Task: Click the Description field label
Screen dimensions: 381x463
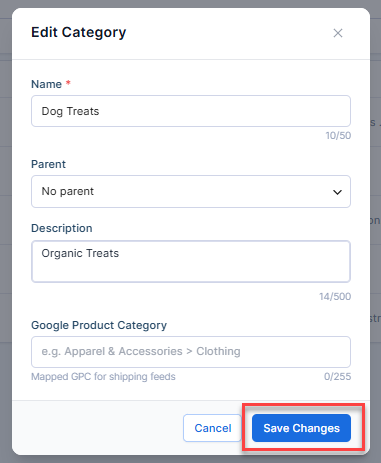Action: [62, 228]
